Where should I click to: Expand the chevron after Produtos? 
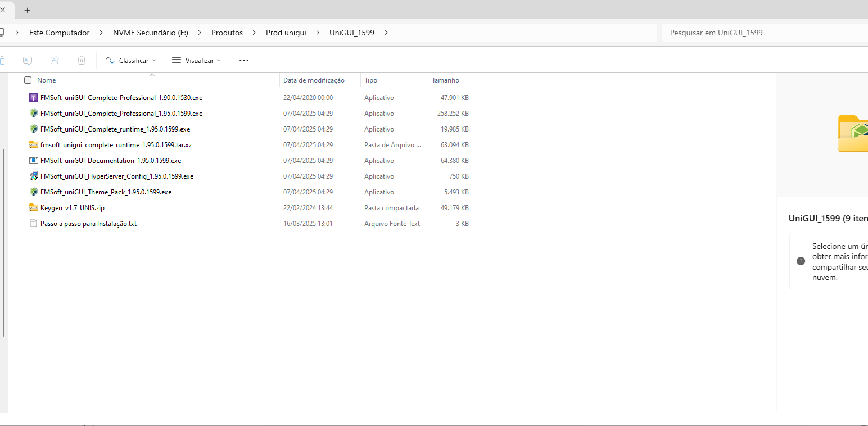pyautogui.click(x=254, y=33)
